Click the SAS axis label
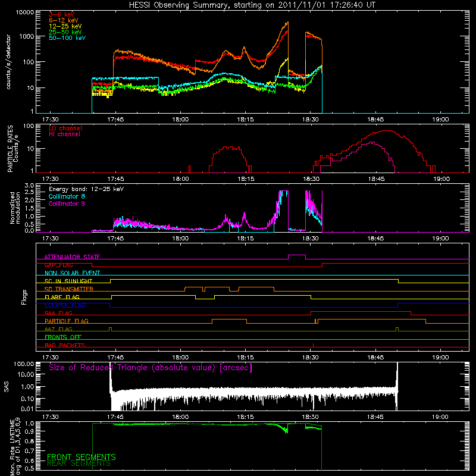The image size is (476, 476). (7, 387)
